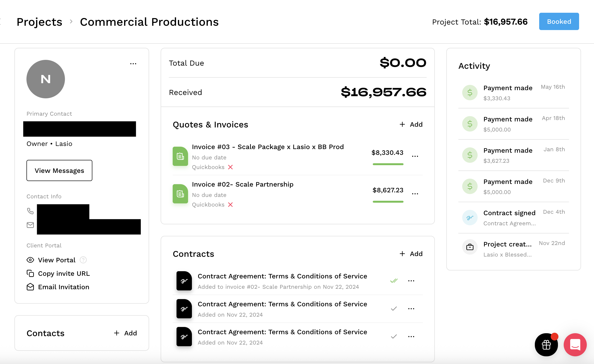Viewport: 594px width, 364px height.
Task: Click the gift rewards icon
Action: (546, 345)
